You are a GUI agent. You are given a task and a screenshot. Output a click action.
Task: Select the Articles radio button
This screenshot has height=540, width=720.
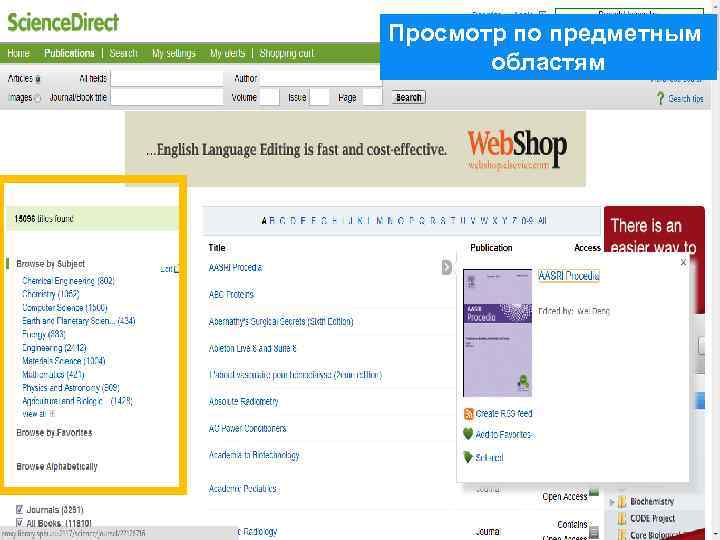coord(38,79)
